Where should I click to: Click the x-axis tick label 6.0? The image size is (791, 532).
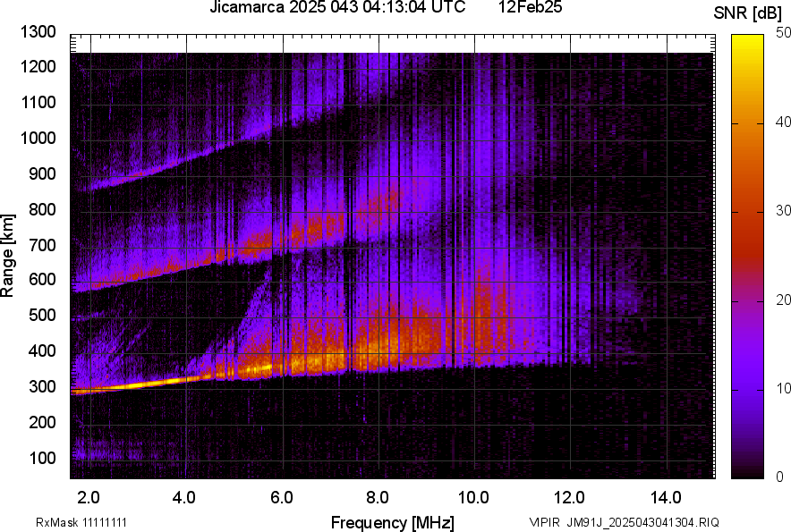click(x=282, y=498)
